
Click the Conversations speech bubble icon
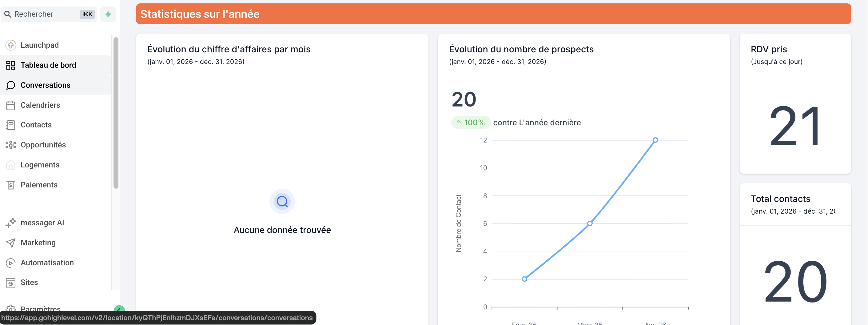click(11, 85)
